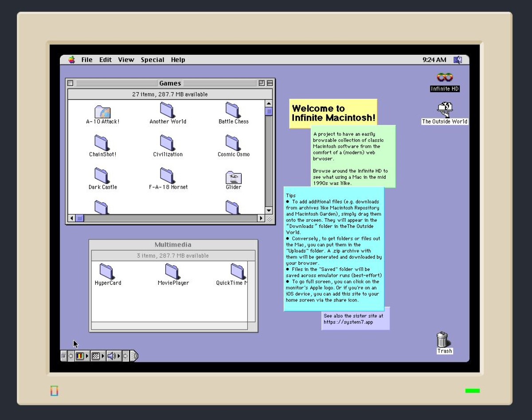Select the Battle Chess folder
532x420 pixels.
coord(233,110)
